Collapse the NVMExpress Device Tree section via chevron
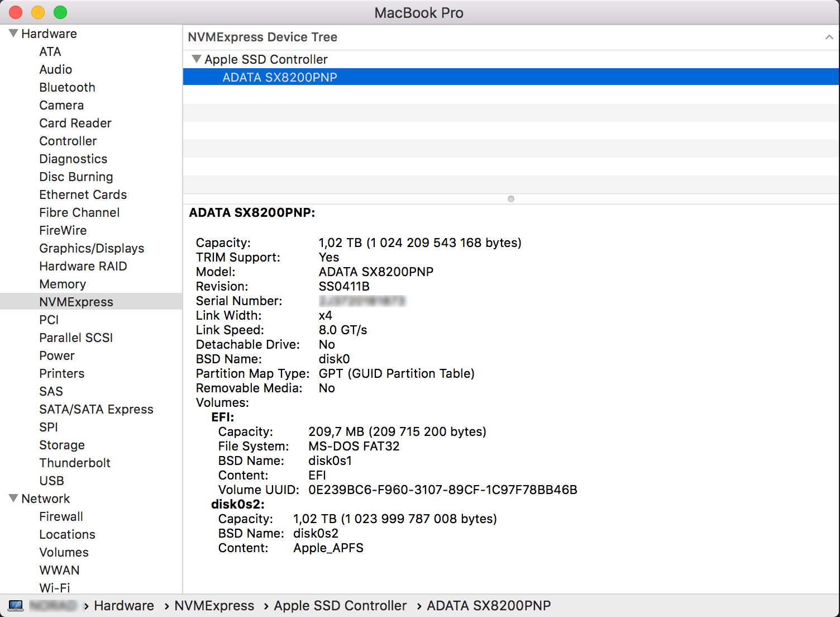 tap(829, 37)
